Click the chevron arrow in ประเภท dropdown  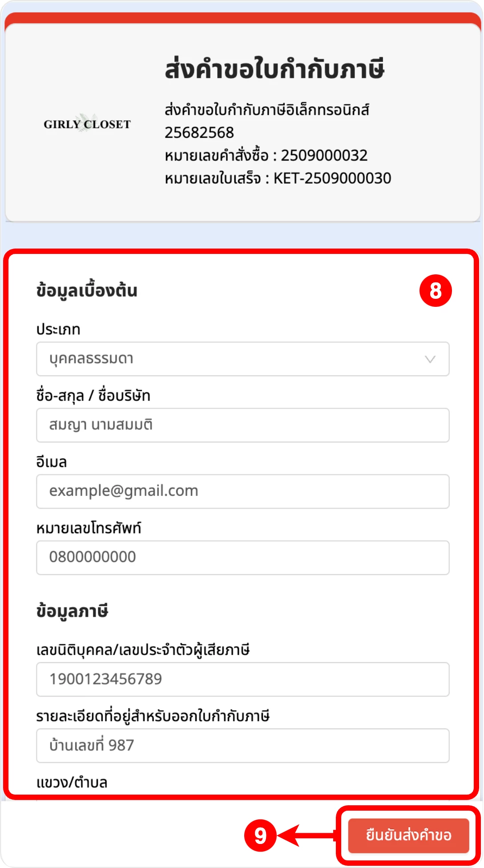[430, 359]
